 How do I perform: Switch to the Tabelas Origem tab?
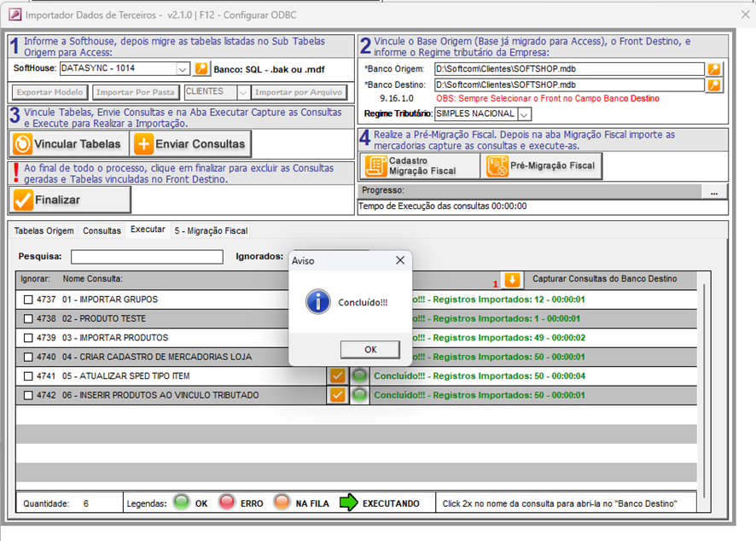[x=44, y=230]
